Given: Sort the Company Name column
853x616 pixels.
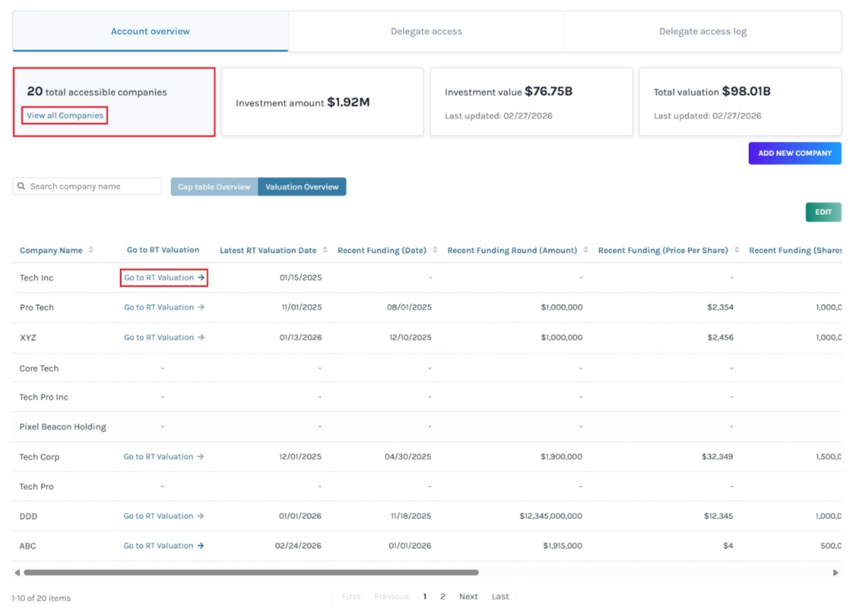Looking at the screenshot, I should click(91, 250).
